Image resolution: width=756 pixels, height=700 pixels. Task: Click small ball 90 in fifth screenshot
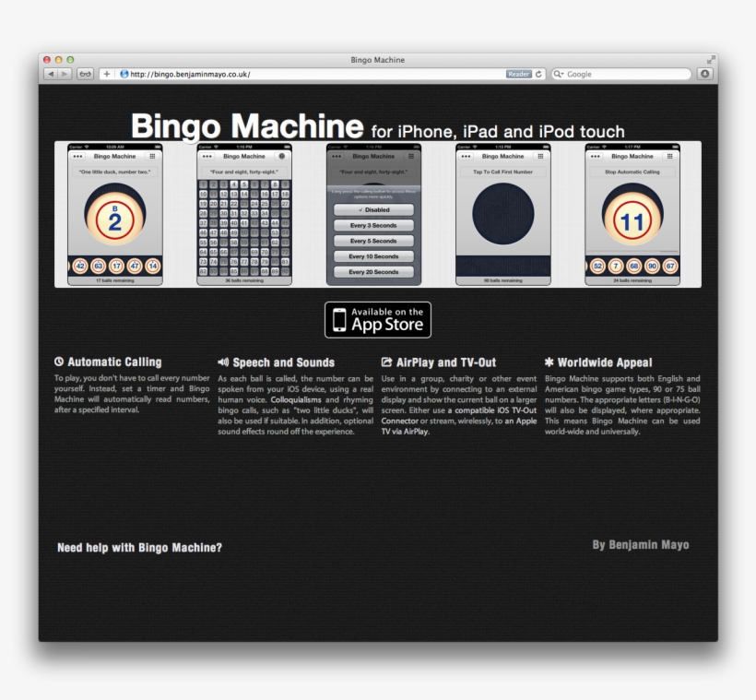coord(653,266)
